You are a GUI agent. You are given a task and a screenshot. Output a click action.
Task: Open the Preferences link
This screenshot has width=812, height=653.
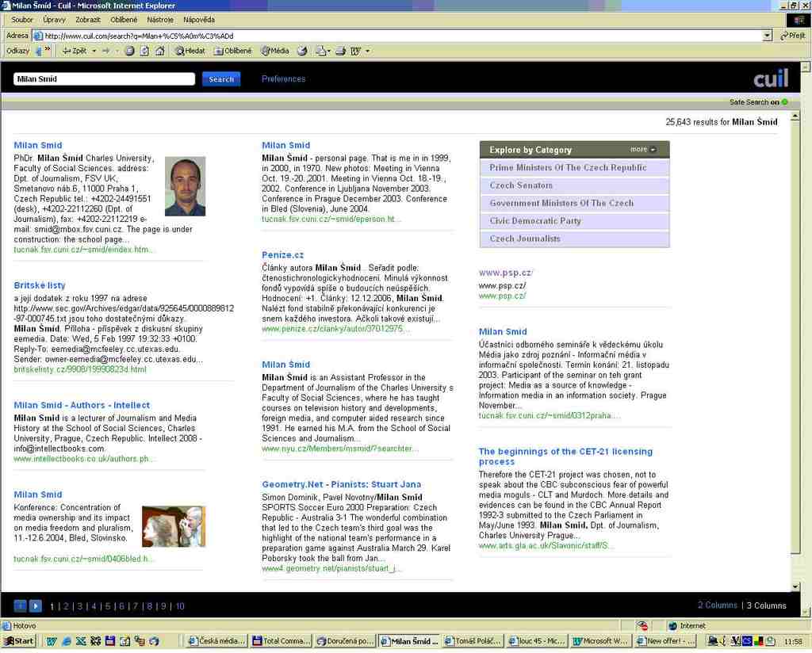(x=283, y=78)
